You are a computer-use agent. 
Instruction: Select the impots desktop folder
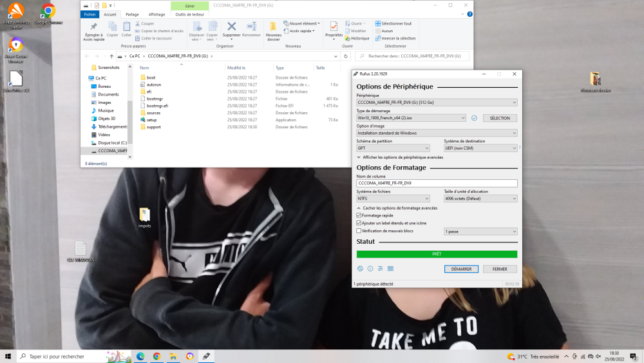pos(144,217)
